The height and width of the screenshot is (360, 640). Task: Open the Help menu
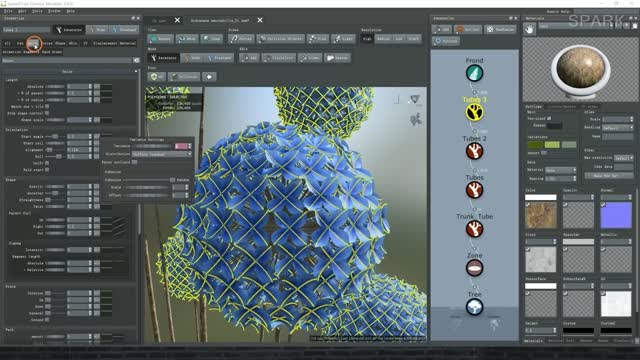tap(71, 11)
